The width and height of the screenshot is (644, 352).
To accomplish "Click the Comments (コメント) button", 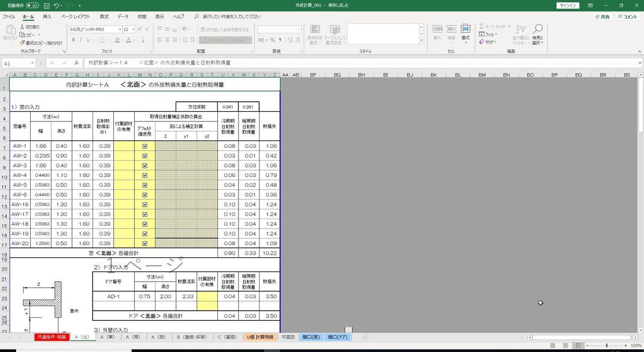I will pyautogui.click(x=628, y=17).
